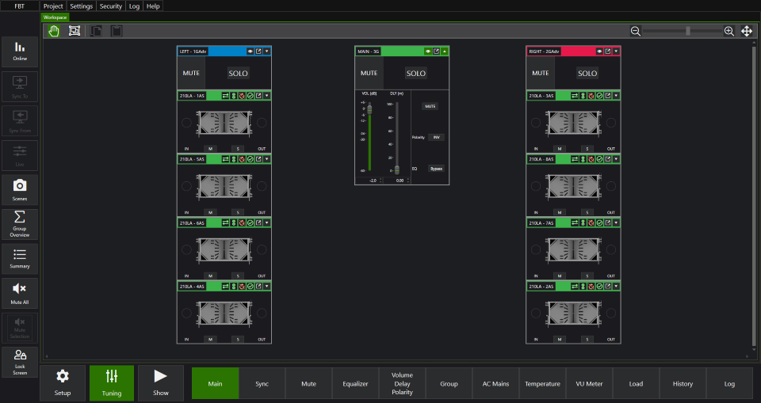
Task: Open the History view
Action: pos(682,384)
